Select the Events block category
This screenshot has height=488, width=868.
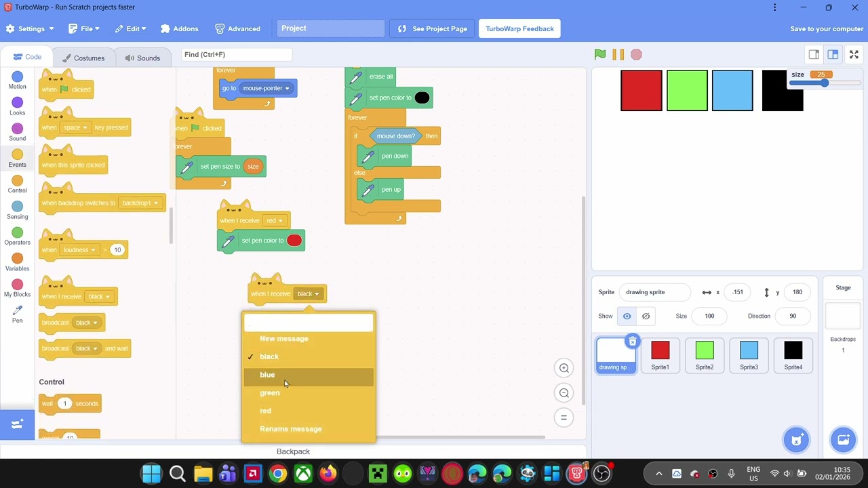(17, 159)
